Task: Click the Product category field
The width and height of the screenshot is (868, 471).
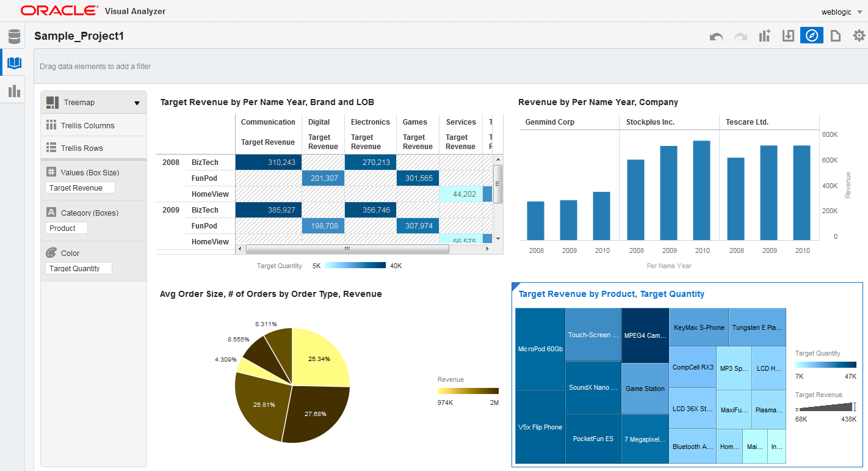Action: tap(67, 228)
